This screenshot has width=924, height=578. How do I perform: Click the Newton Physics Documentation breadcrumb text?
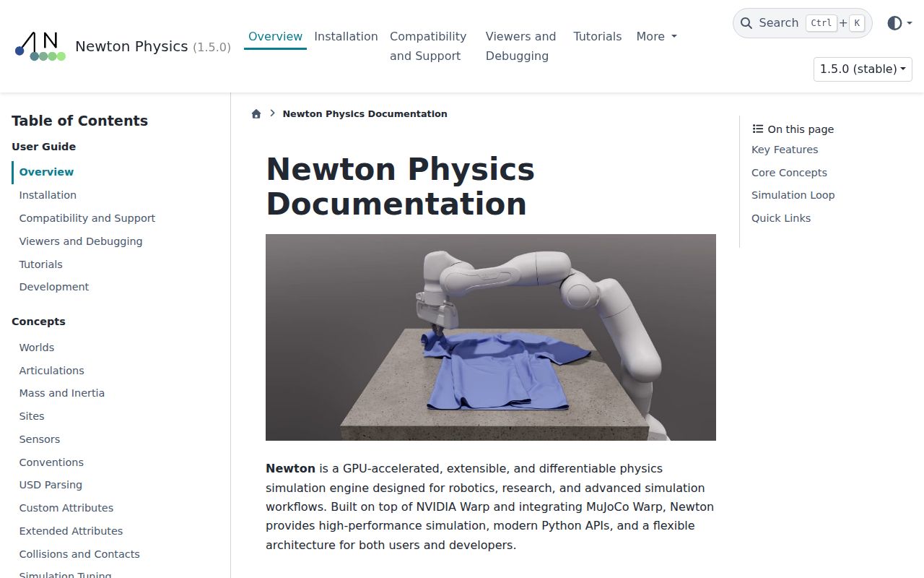365,114
